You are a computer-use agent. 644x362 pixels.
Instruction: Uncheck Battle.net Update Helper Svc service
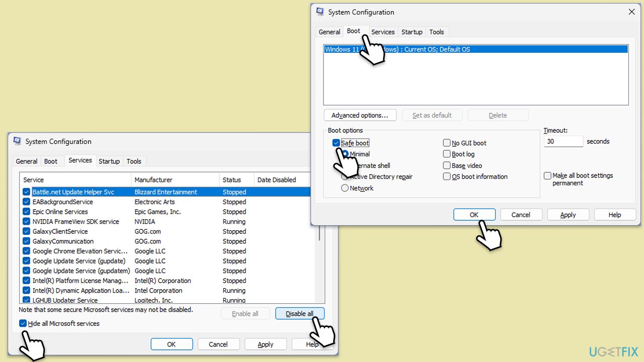click(26, 192)
